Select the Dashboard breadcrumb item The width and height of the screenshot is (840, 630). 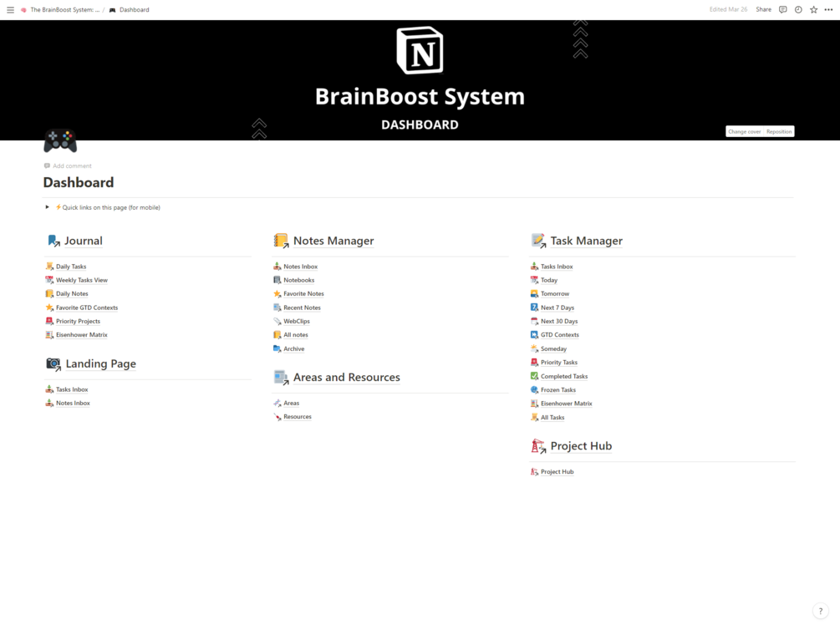(x=134, y=10)
